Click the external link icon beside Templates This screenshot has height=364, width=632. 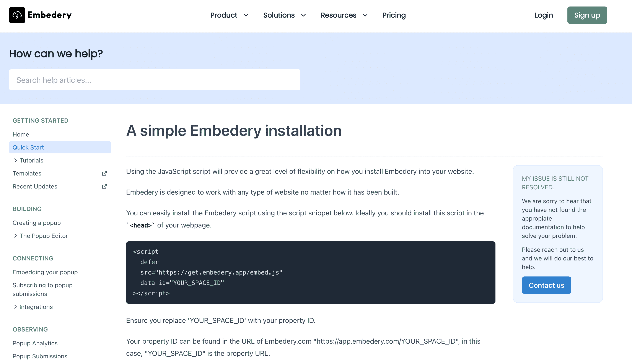(104, 174)
